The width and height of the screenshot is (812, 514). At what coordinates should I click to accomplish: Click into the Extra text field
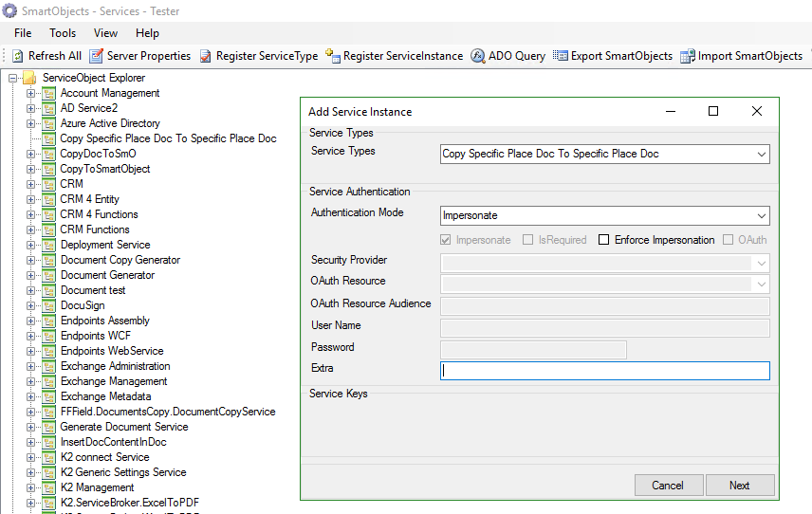click(x=605, y=371)
